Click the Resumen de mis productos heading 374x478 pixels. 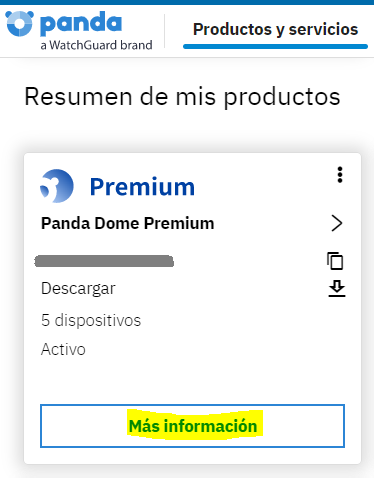(x=182, y=97)
